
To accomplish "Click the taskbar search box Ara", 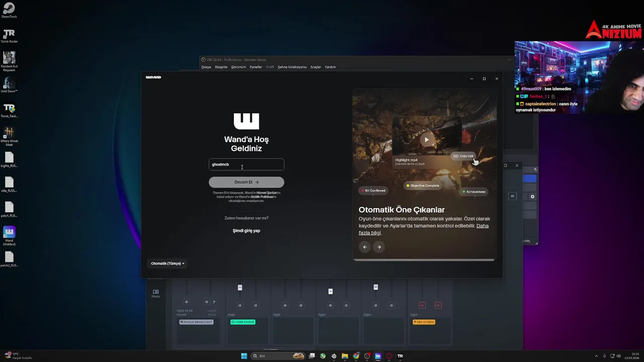I will (278, 356).
